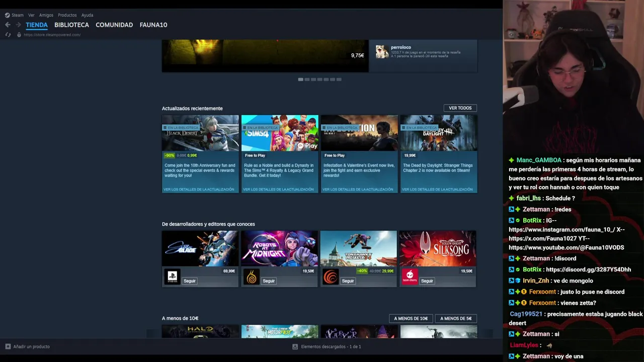Click the 9,75€ price on the featured banner

[357, 55]
